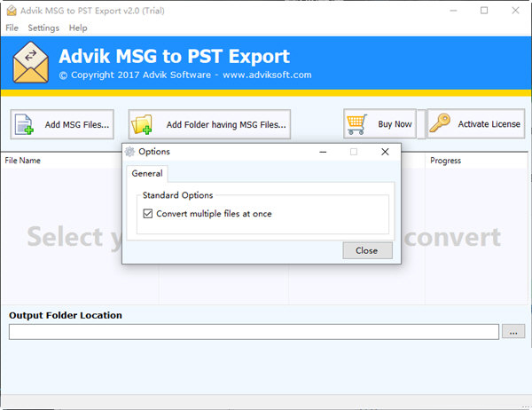
Task: Click the Add MSG Files button
Action: click(x=62, y=124)
